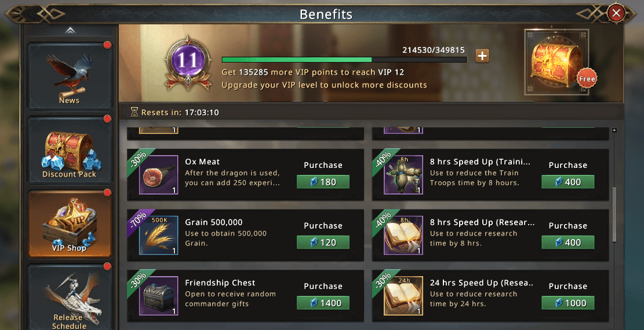Click the 8 hrs Research Speed Up book icon
Viewport: 644px width, 330px height.
point(403,236)
